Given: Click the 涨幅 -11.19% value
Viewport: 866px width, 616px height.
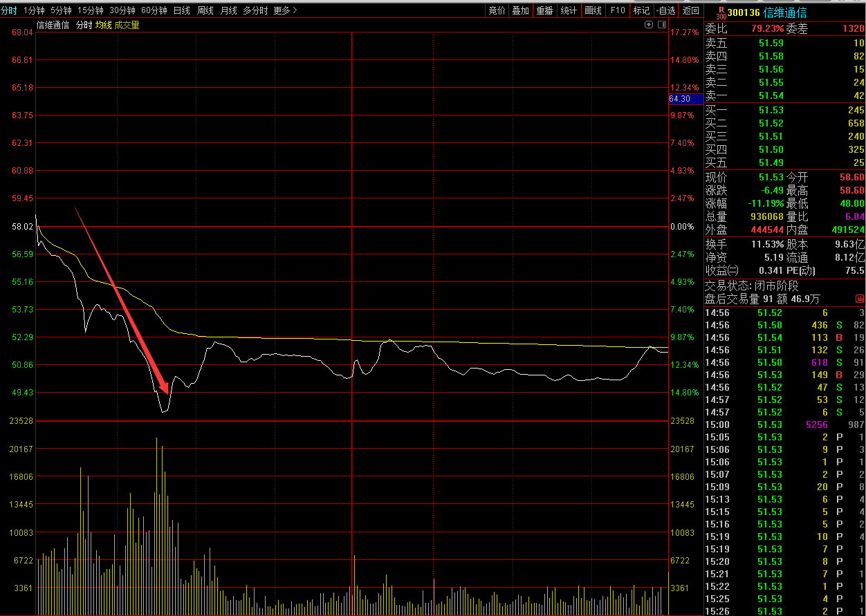Looking at the screenshot, I should pos(766,203).
